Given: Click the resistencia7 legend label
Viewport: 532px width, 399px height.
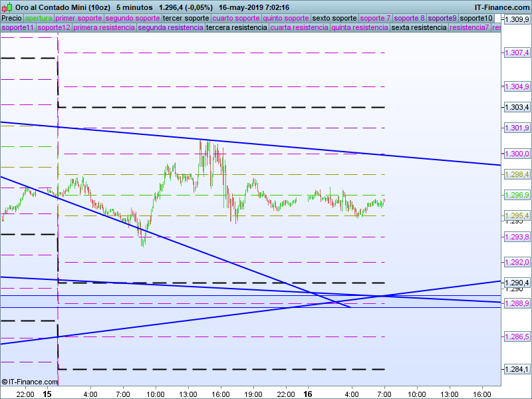Looking at the screenshot, I should click(469, 28).
